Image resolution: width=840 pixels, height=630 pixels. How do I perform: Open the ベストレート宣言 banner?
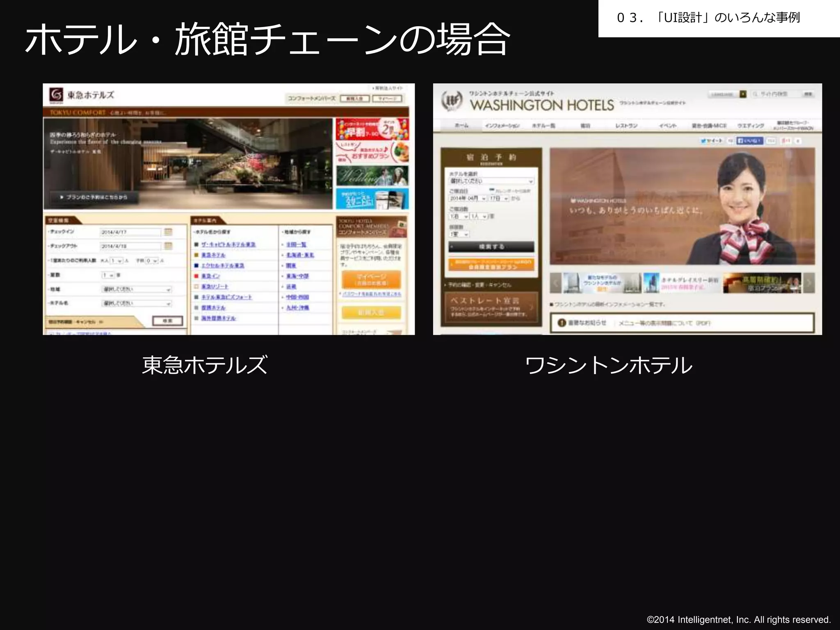491,307
